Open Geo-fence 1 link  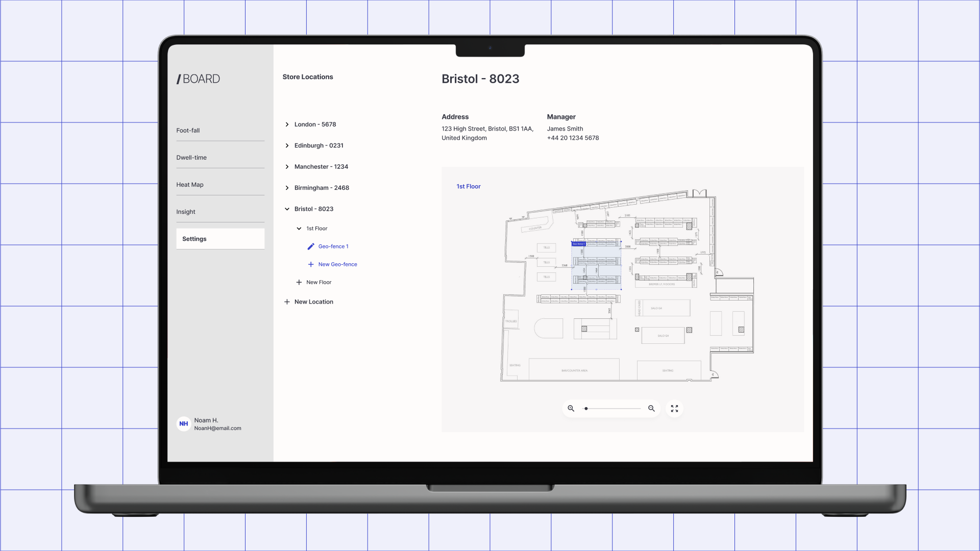coord(334,246)
